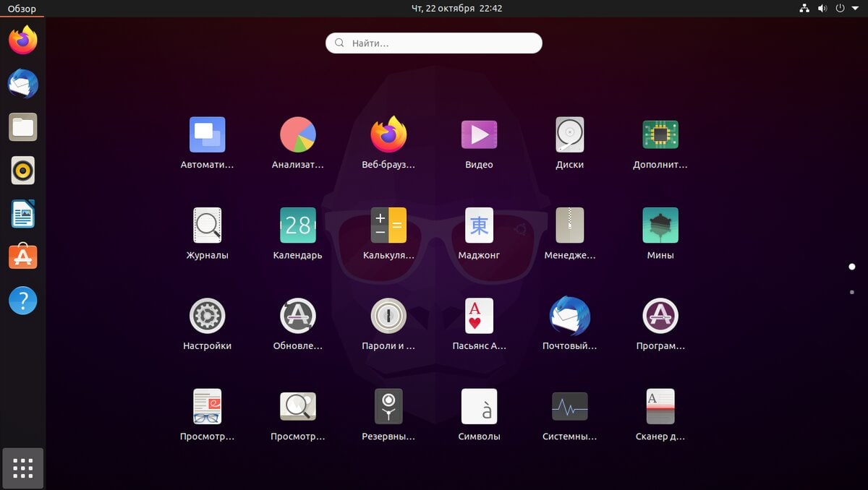Open Files manager in the dock
This screenshot has height=490, width=868.
click(x=23, y=127)
